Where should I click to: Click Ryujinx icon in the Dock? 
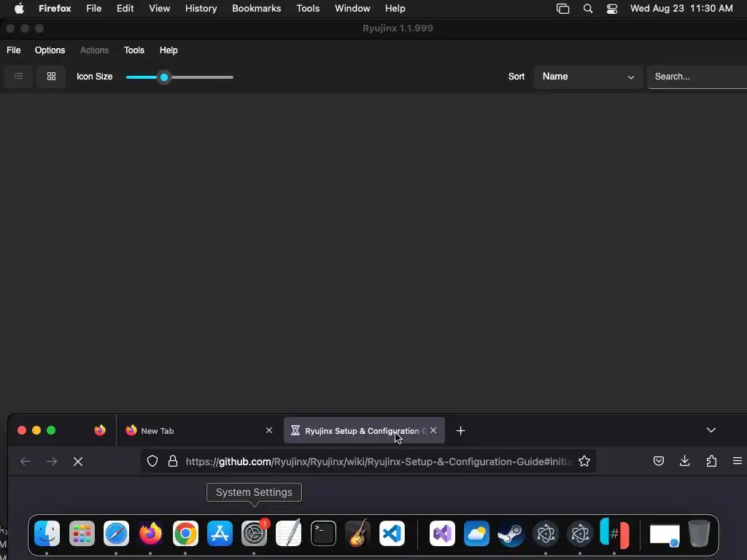point(614,533)
